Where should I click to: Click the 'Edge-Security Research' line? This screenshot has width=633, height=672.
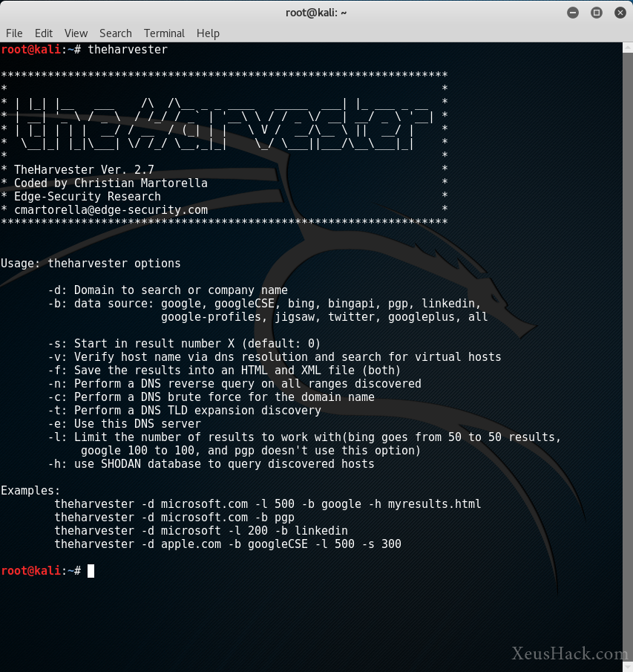coord(88,196)
